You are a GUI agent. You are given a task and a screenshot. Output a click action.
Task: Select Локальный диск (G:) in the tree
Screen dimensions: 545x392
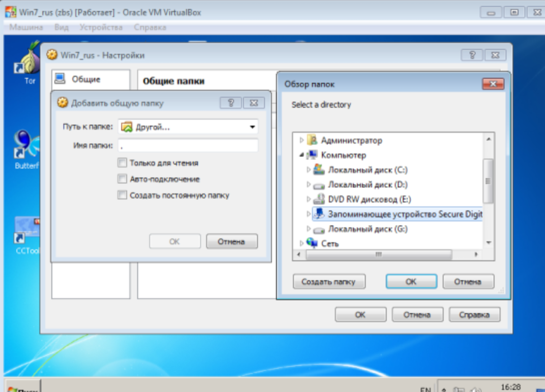368,229
